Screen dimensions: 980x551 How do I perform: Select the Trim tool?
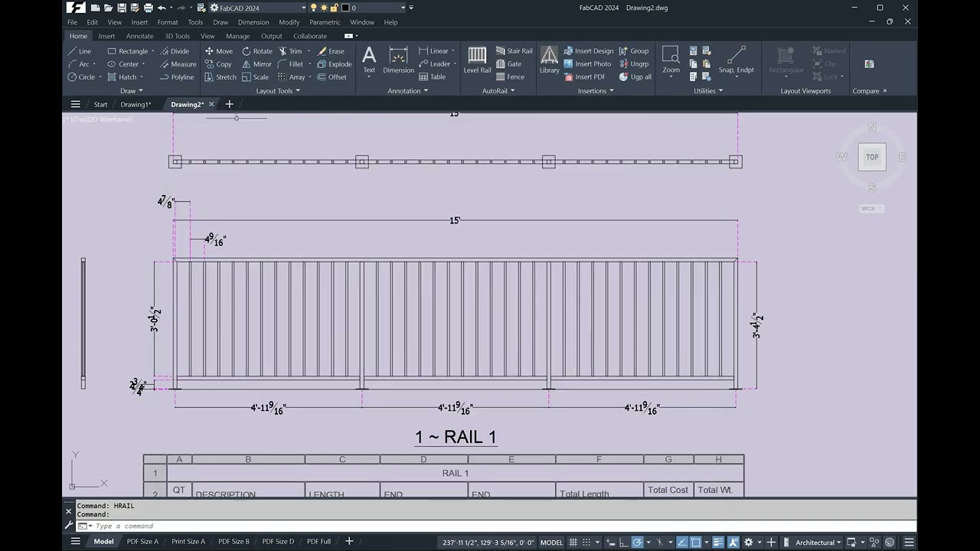coord(290,51)
